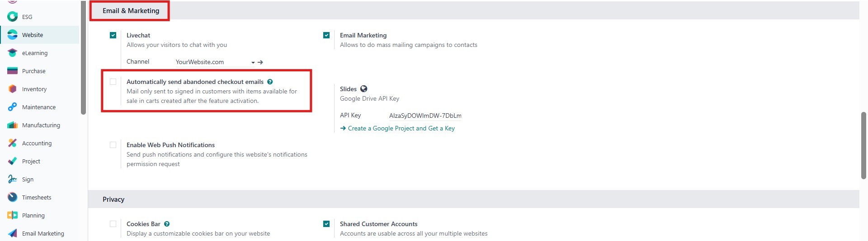Open the Manufacturing app icon
Screen dimensions: 868x241
pos(13,125)
